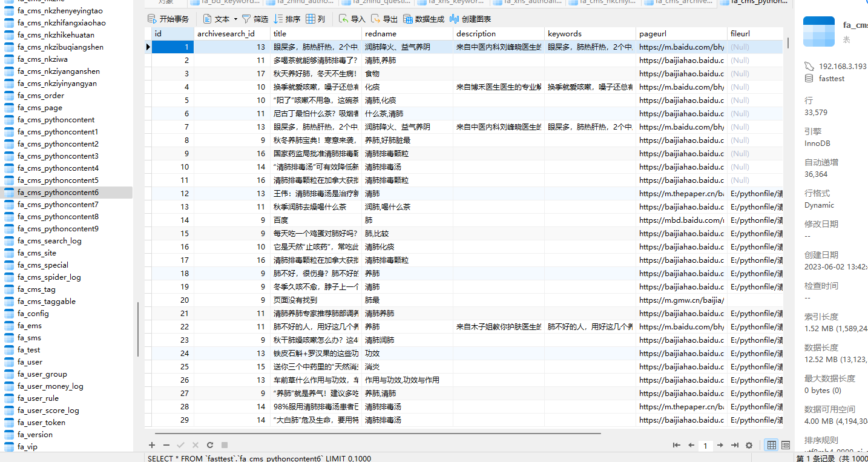Refresh the table data
The width and height of the screenshot is (868, 462).
coord(210,445)
